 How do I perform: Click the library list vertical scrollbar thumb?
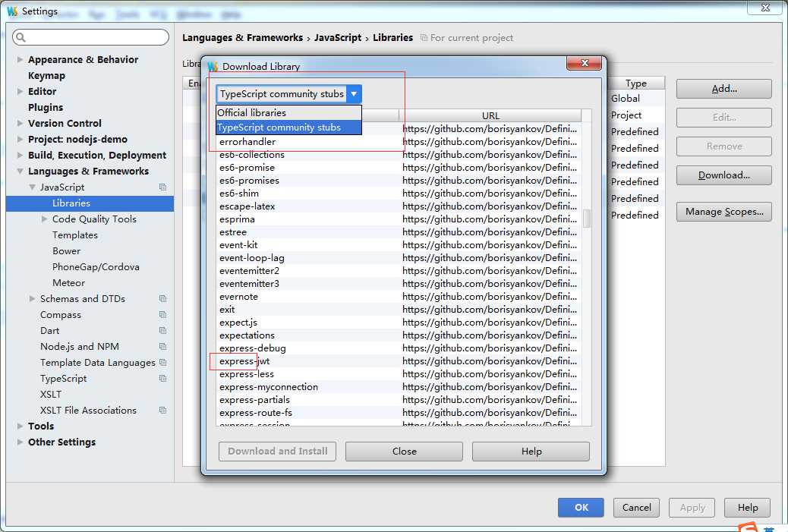point(587,219)
